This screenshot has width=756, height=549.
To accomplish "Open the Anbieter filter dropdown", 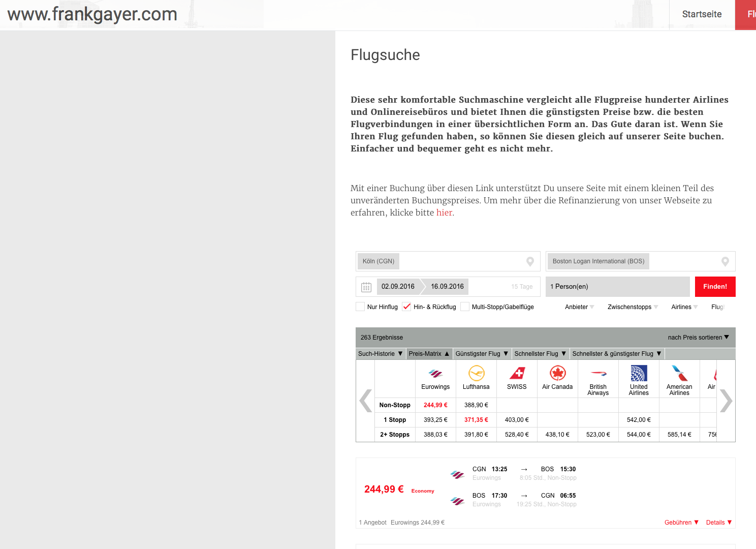I will [579, 307].
